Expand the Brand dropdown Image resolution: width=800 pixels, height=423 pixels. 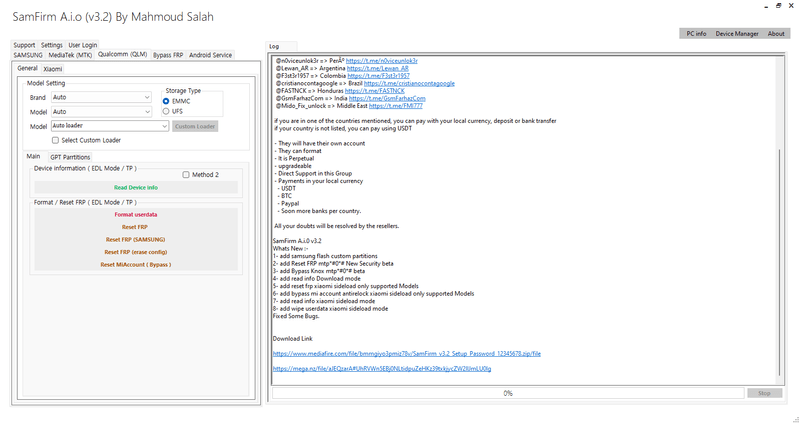pos(102,97)
